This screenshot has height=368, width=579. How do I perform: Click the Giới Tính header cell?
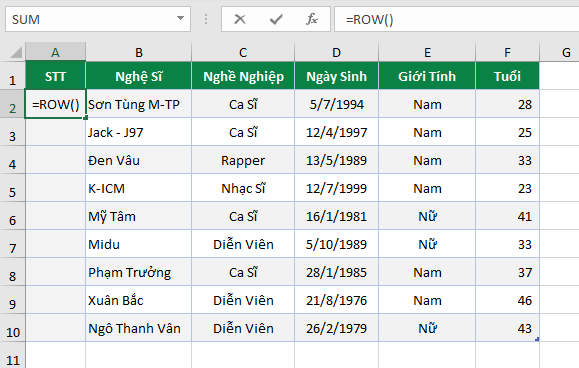click(427, 76)
